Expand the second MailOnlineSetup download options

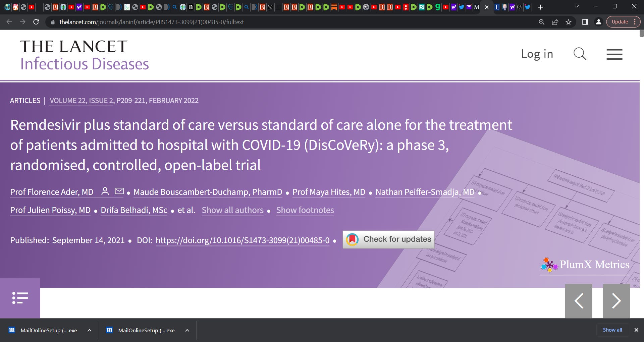(x=187, y=330)
